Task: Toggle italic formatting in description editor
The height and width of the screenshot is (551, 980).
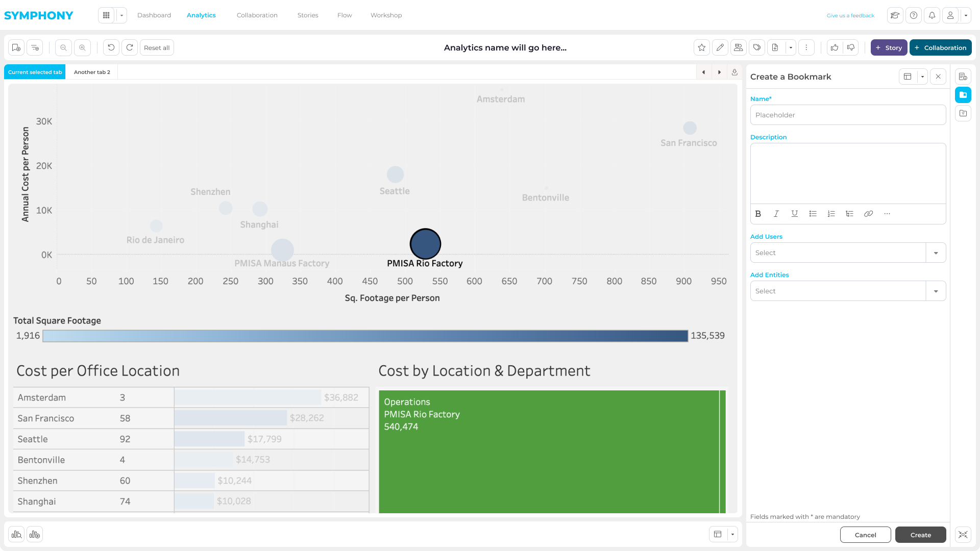Action: (x=776, y=214)
